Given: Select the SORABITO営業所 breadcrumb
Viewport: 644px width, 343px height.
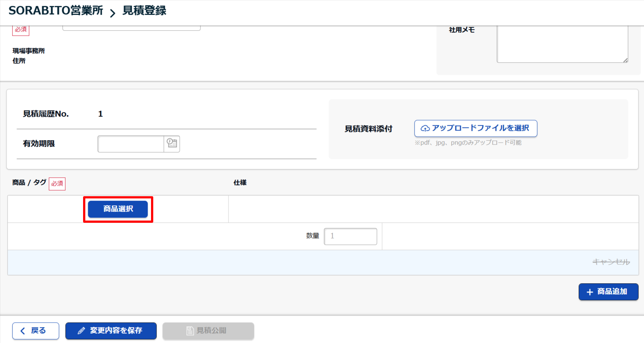Looking at the screenshot, I should 56,11.
